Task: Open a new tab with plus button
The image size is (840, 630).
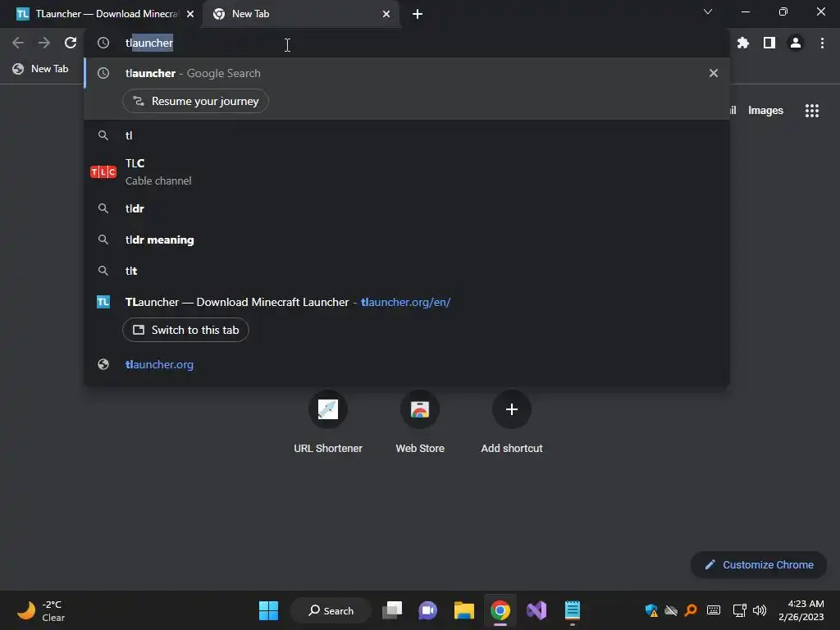Action: 418,14
